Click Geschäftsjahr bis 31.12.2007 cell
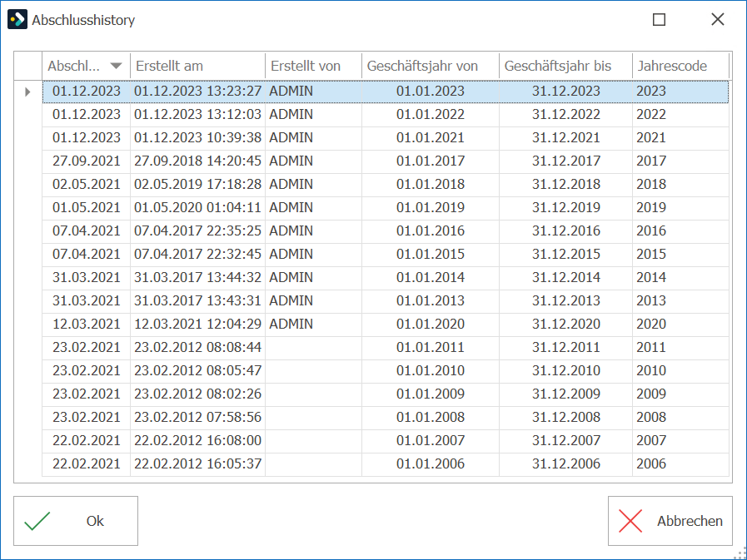This screenshot has width=747, height=560. click(x=566, y=441)
